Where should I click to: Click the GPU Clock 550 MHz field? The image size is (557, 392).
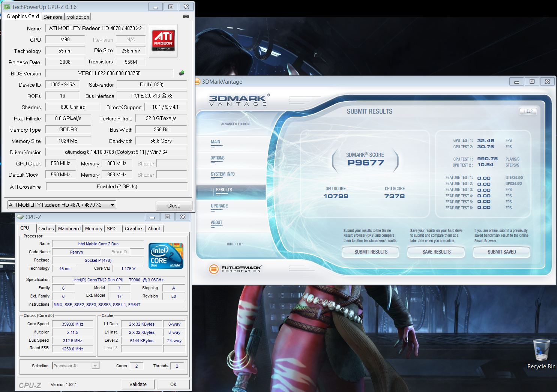[x=60, y=163]
